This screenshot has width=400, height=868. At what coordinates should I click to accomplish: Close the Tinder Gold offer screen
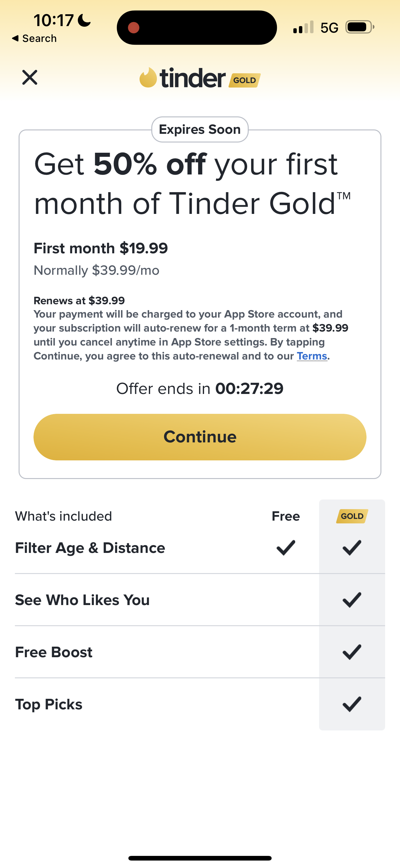click(x=30, y=78)
